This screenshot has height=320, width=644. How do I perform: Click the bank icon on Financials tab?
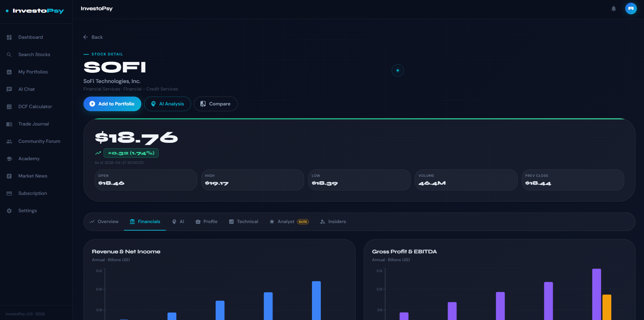[x=132, y=222]
